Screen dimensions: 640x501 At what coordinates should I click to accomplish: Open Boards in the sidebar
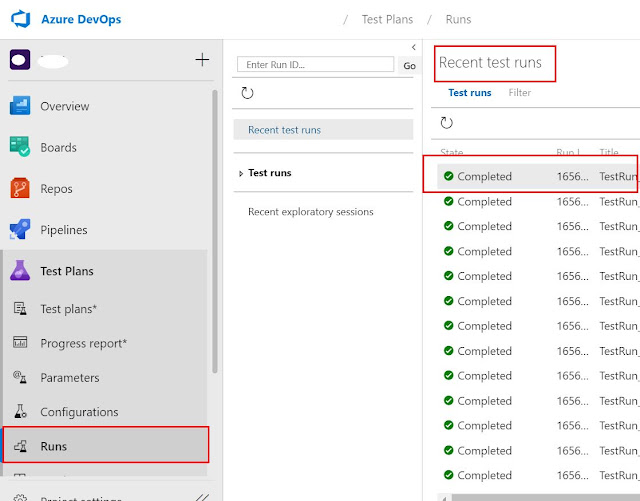tap(58, 147)
